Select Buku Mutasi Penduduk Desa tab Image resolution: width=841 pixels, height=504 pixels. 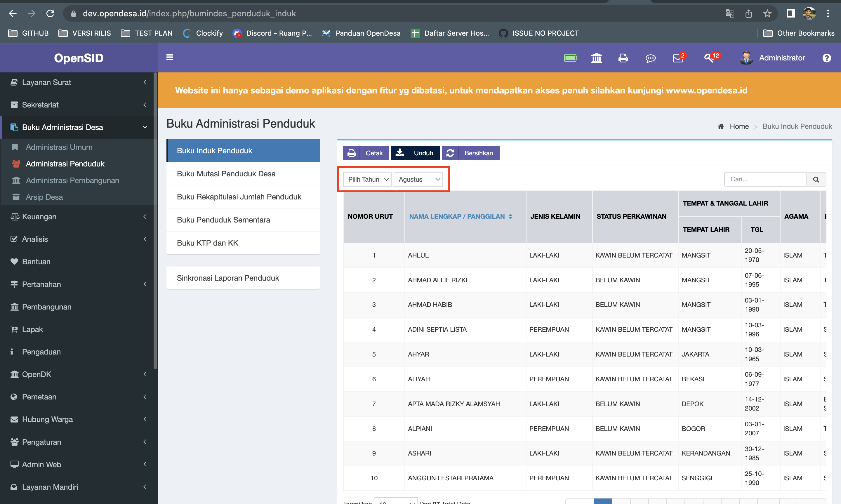pyautogui.click(x=243, y=174)
